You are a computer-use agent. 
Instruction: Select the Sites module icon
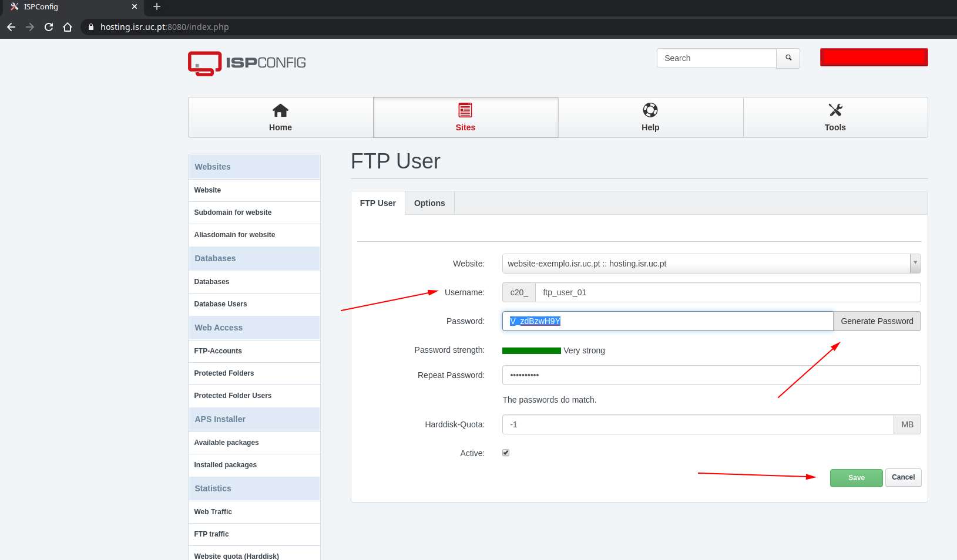(x=465, y=110)
